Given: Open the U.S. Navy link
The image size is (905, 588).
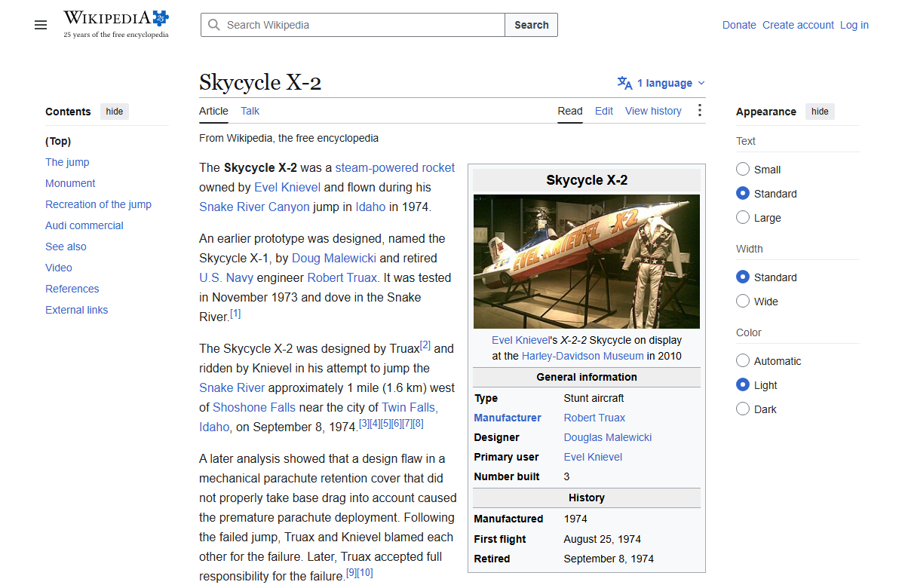Looking at the screenshot, I should (225, 277).
